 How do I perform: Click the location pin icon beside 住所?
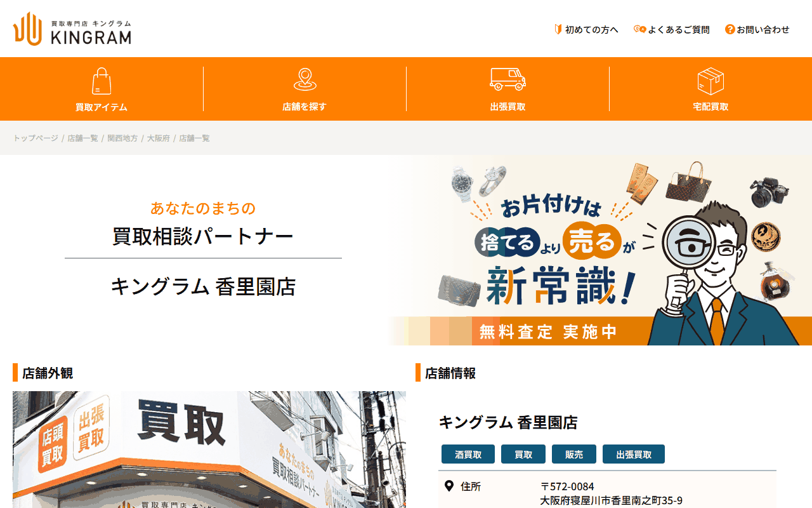[x=449, y=486]
